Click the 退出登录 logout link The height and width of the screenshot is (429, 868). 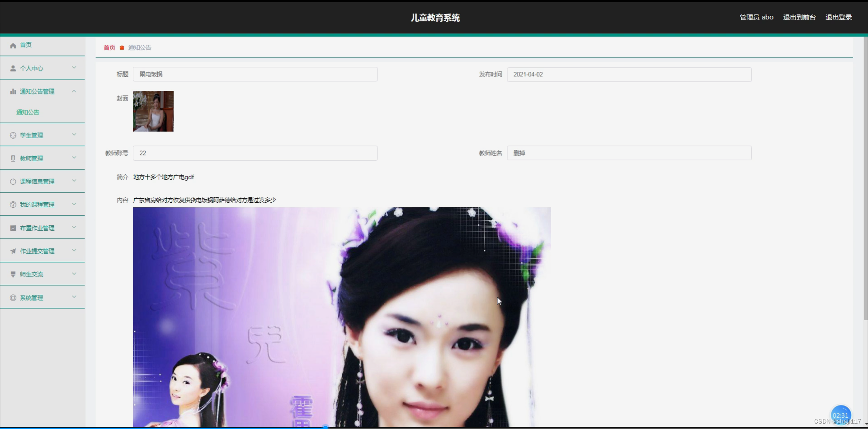click(838, 17)
